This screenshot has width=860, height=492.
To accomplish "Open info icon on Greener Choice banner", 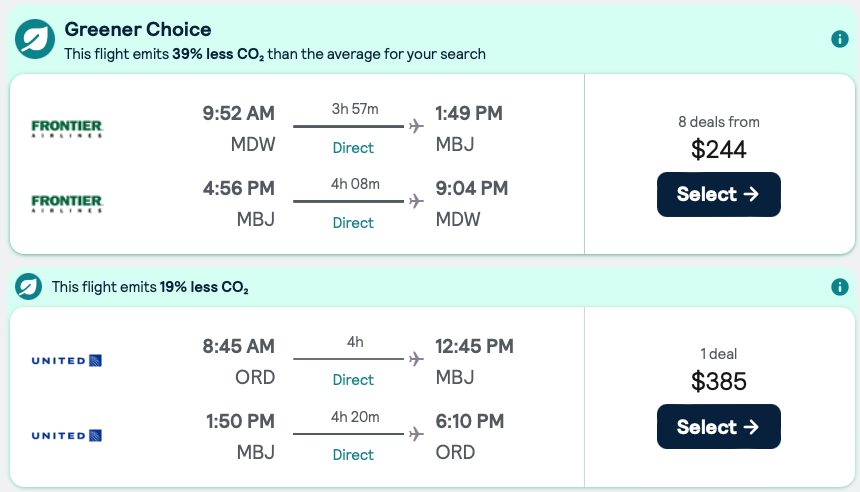I will 840,39.
